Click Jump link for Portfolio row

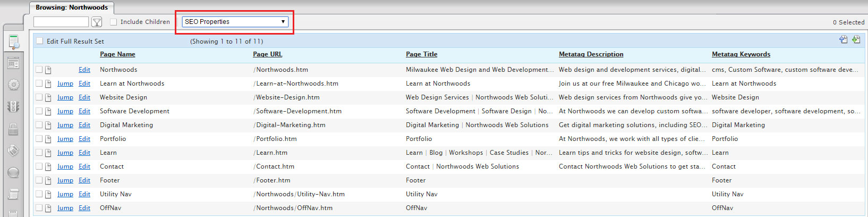(x=65, y=139)
